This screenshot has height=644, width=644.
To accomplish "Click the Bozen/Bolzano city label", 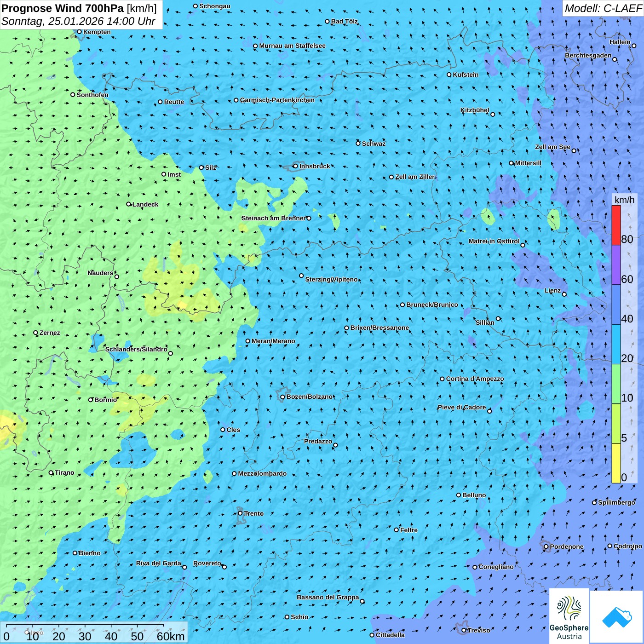I will (309, 397).
